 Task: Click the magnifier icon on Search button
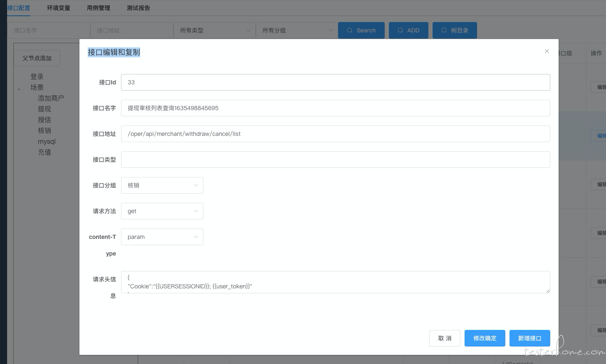(350, 30)
